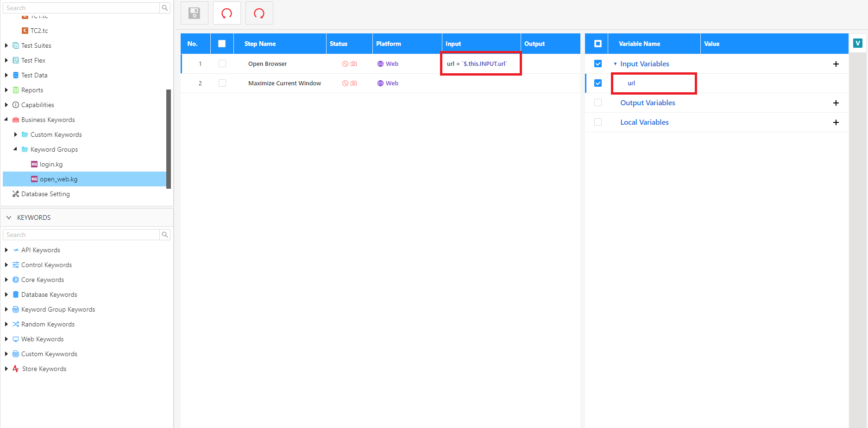Toggle the variables header select-all checkbox
The width and height of the screenshot is (868, 428).
coord(598,44)
